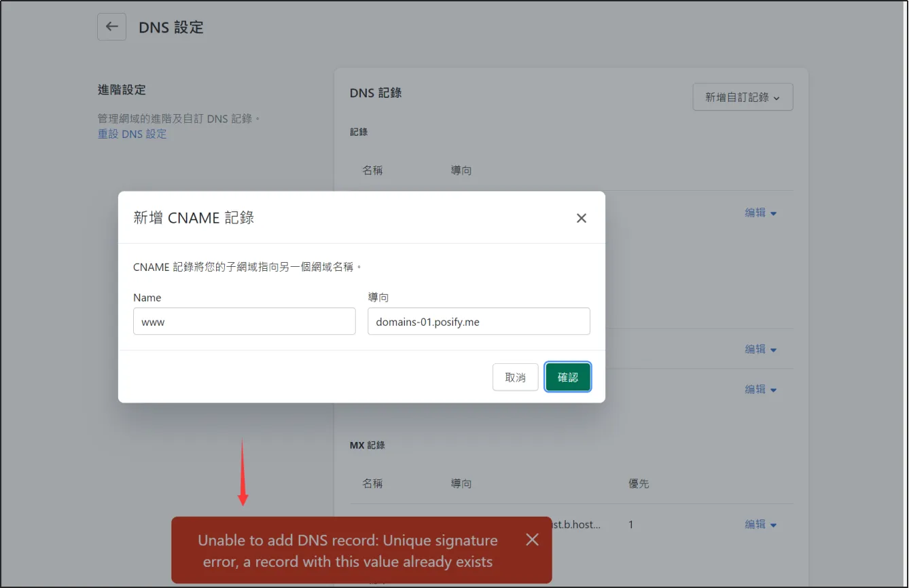Open the second 编辑 dropdown from the top

pos(760,350)
